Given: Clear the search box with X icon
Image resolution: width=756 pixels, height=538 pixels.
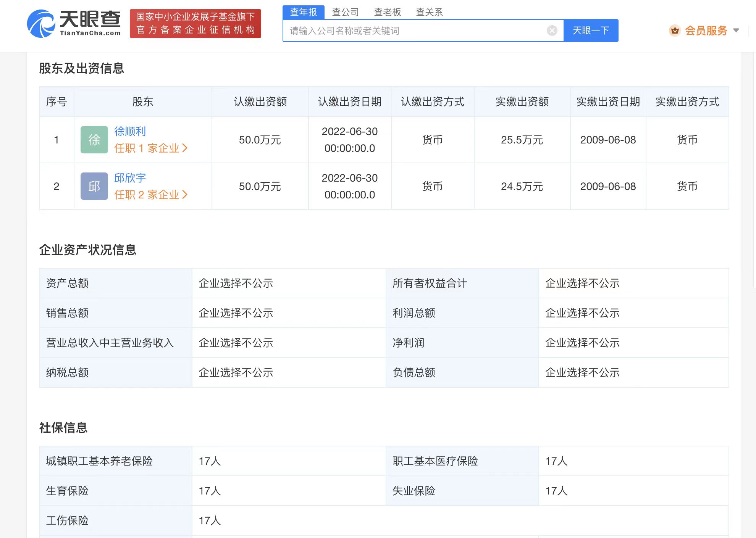Looking at the screenshot, I should click(x=552, y=31).
